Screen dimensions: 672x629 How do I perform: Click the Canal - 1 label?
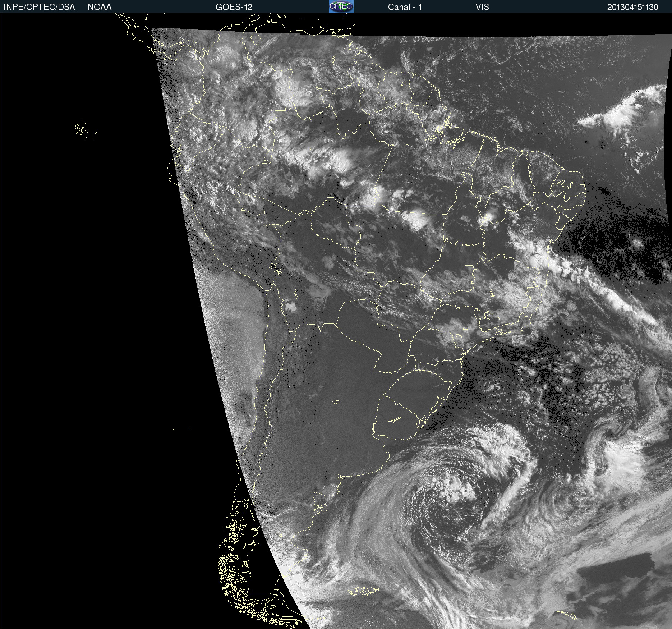[405, 7]
